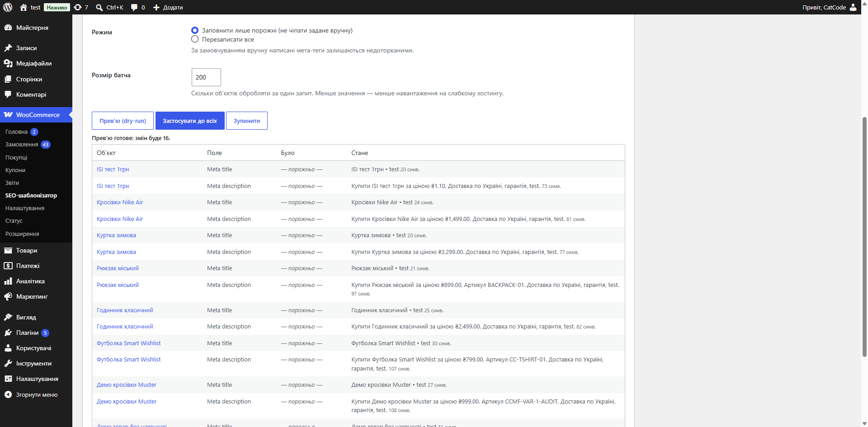Viewport: 868px width, 427px height.
Task: Click the Зупинити button
Action: pyautogui.click(x=247, y=121)
